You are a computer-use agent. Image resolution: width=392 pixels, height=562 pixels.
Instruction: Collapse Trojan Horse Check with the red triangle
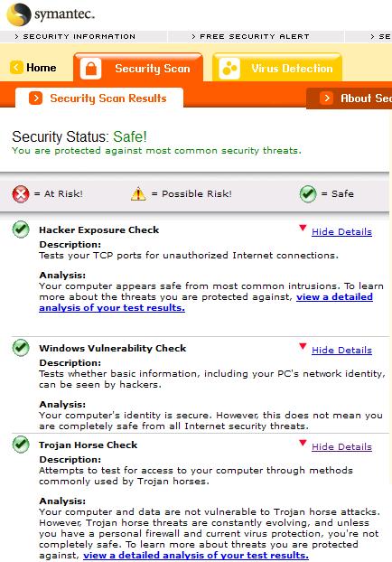[x=303, y=443]
